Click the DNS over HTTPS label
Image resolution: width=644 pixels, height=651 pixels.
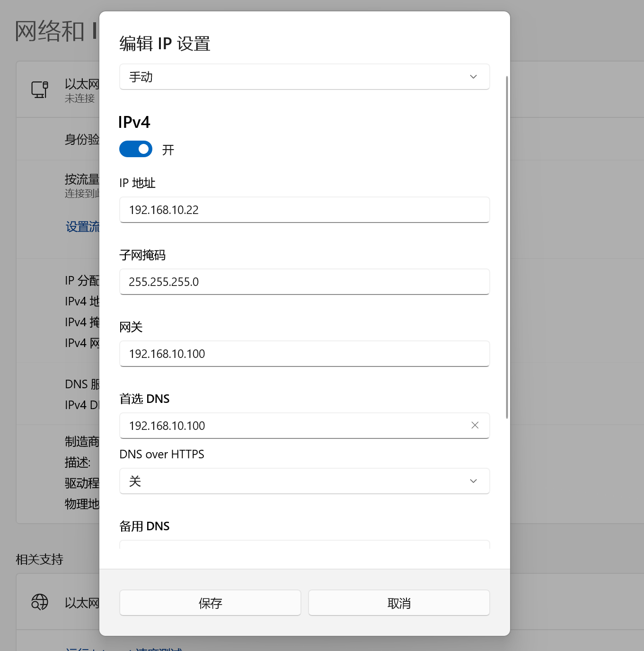click(162, 454)
